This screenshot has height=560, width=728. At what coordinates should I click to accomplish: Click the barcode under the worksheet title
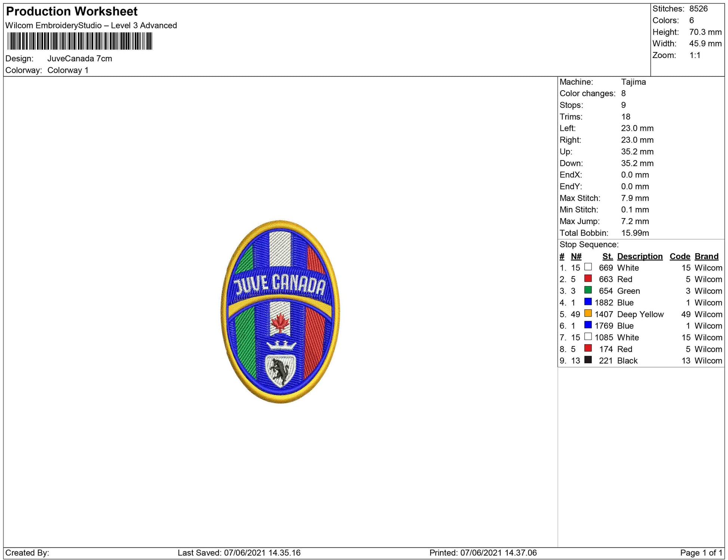(80, 41)
